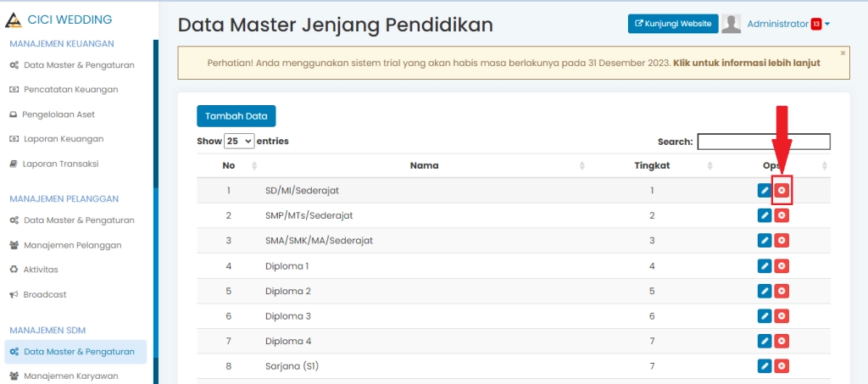Delete the Diploma 4 row
This screenshot has height=384, width=868.
coord(782,342)
